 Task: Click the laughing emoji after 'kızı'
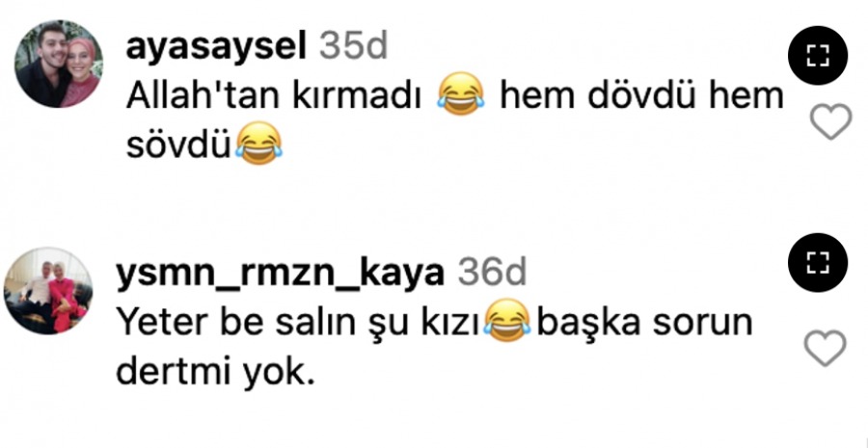(x=506, y=320)
